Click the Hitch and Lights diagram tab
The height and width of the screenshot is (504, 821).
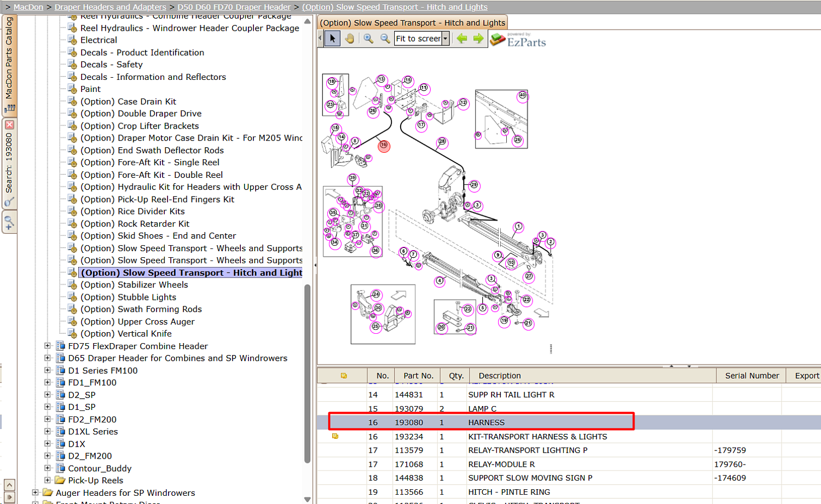413,22
